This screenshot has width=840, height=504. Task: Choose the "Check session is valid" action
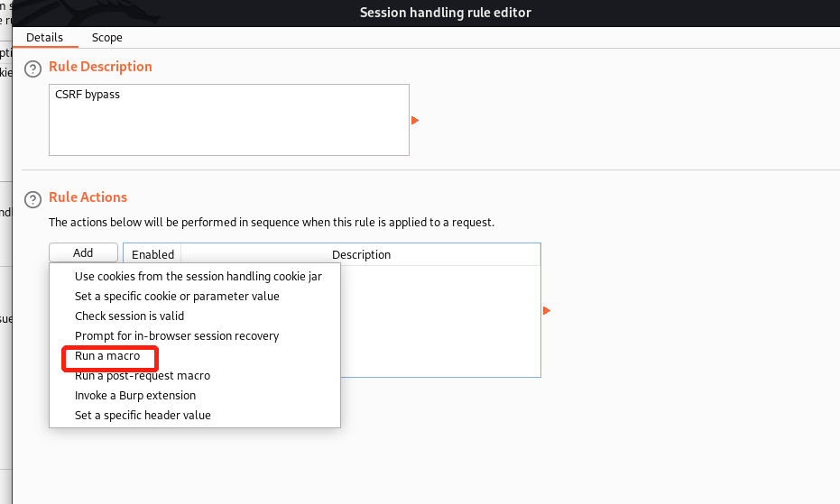[x=129, y=316]
